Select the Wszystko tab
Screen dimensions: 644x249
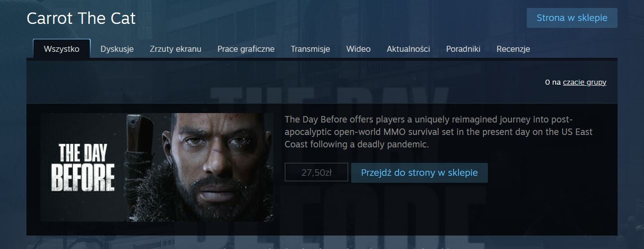click(x=62, y=49)
